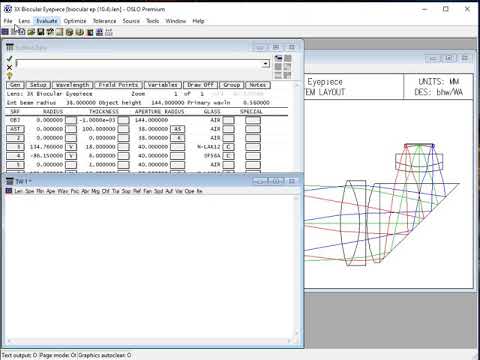Click the open folder toolbar icon
480x360 pixels.
(31, 32)
